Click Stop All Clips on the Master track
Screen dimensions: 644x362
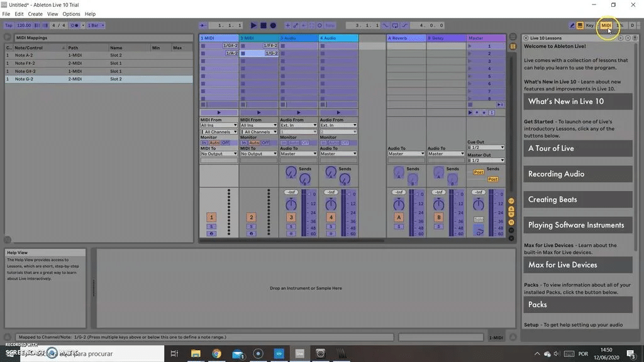pos(470,104)
